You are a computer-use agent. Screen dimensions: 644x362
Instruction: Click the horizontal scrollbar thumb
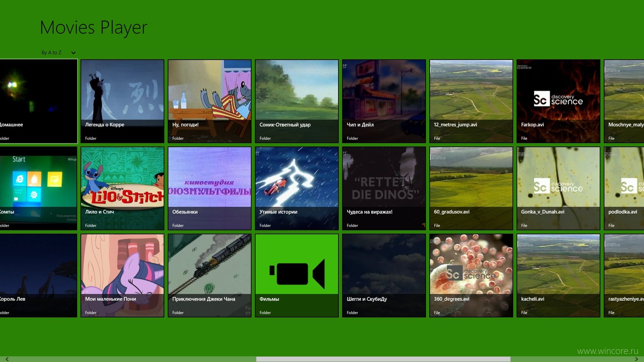click(x=383, y=359)
